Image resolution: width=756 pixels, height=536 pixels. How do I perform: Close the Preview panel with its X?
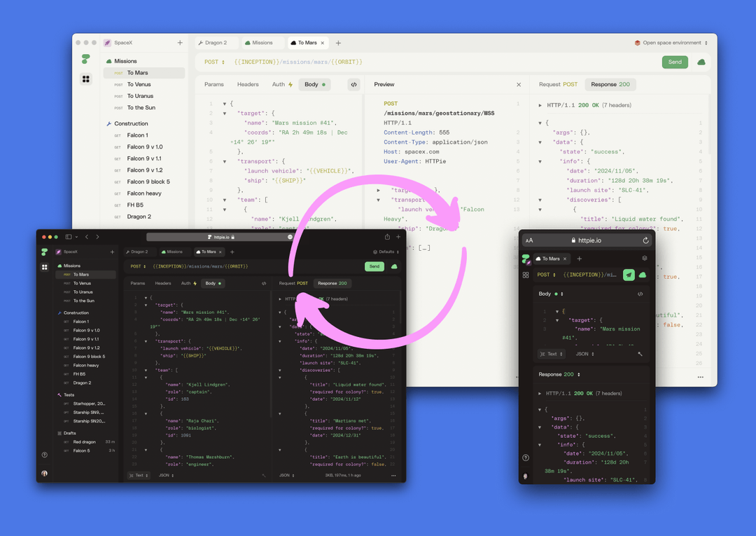coord(519,84)
